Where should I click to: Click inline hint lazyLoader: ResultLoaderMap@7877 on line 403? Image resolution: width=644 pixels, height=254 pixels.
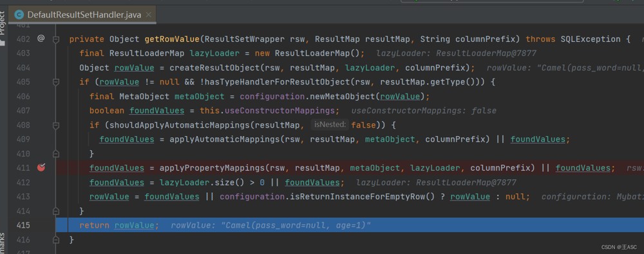[457, 53]
